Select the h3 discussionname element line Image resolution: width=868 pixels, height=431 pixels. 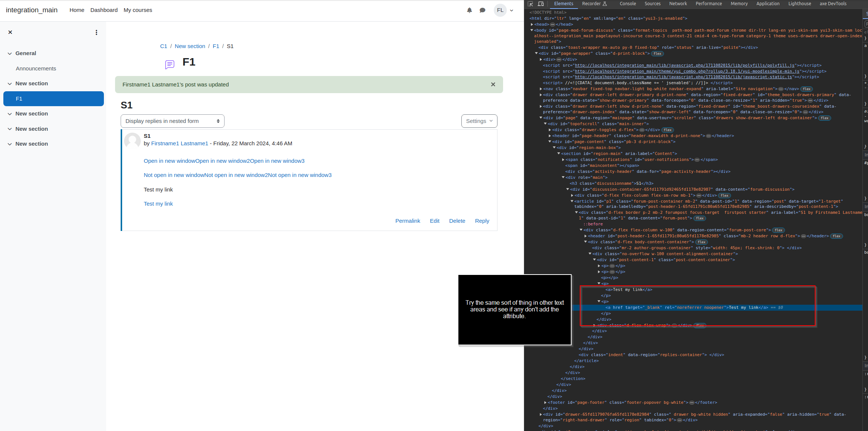pos(611,184)
